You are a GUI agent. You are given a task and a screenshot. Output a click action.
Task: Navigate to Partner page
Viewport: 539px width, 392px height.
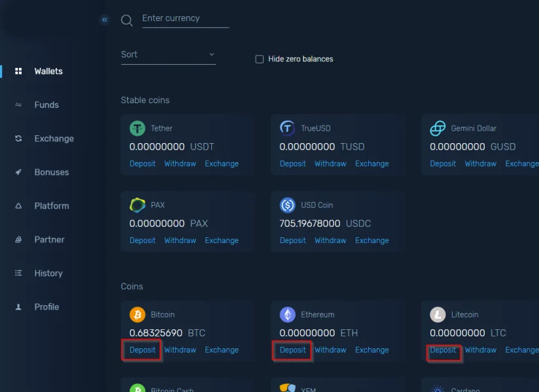coord(49,239)
